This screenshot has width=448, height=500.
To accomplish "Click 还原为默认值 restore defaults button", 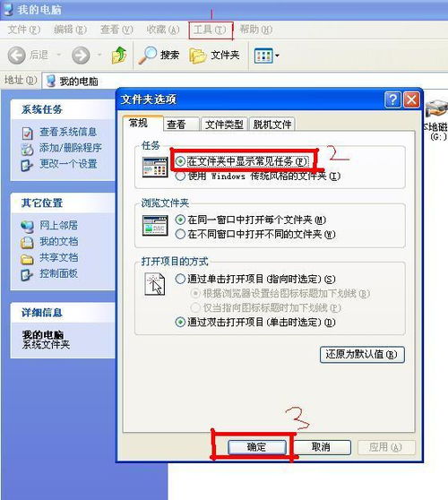I will [x=362, y=354].
